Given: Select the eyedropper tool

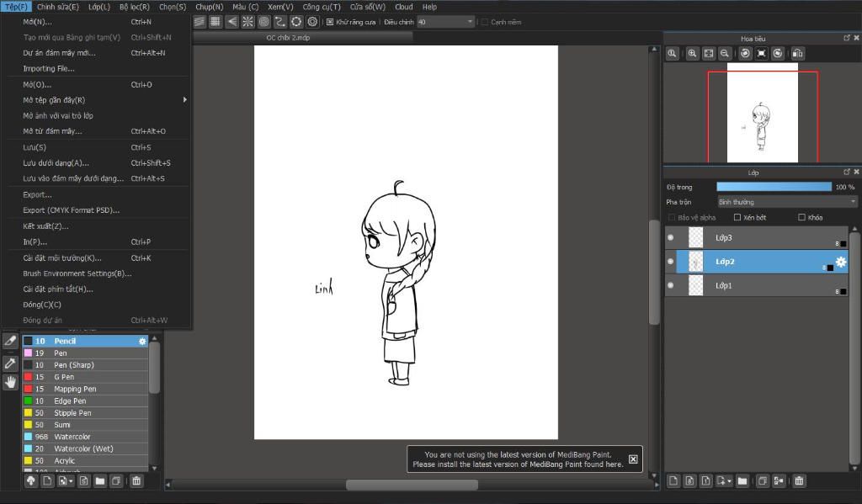Looking at the screenshot, I should (x=10, y=363).
